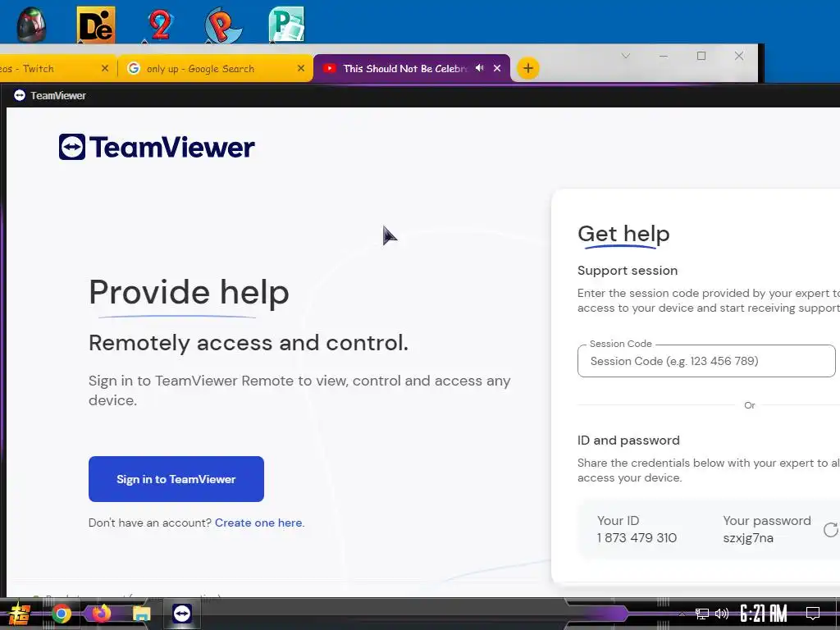840x630 pixels.
Task: Click the Provide help heading
Action: (x=189, y=293)
